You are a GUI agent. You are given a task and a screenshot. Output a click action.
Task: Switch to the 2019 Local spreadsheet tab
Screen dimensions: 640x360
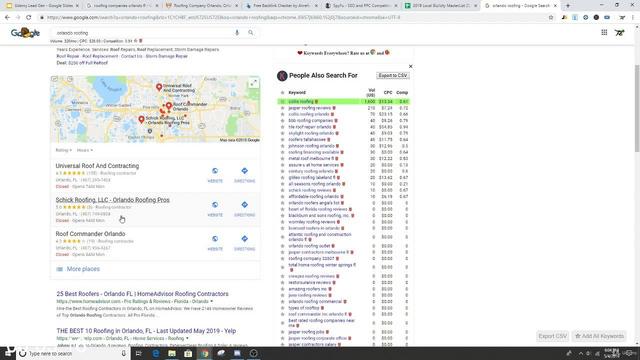(441, 6)
